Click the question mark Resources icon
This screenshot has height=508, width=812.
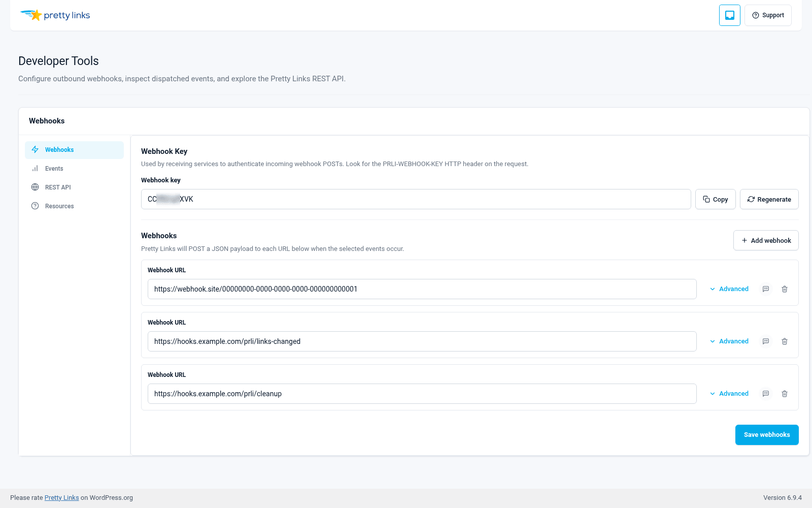click(x=35, y=206)
